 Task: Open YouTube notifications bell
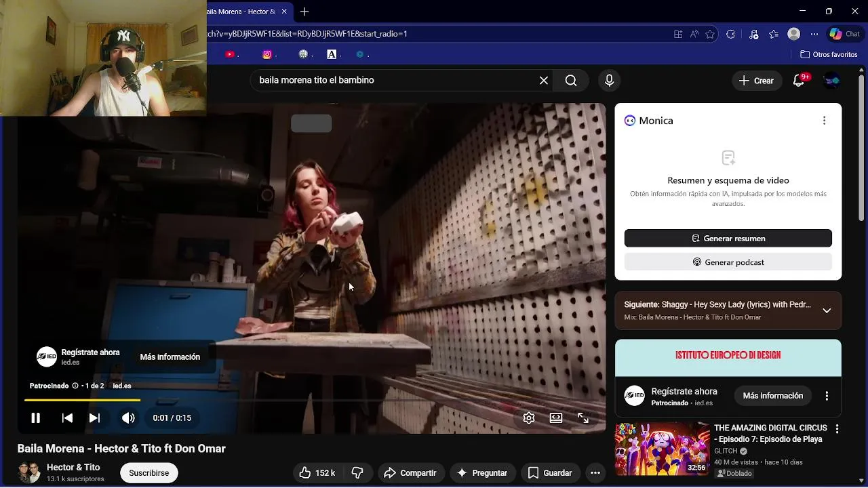(x=799, y=81)
